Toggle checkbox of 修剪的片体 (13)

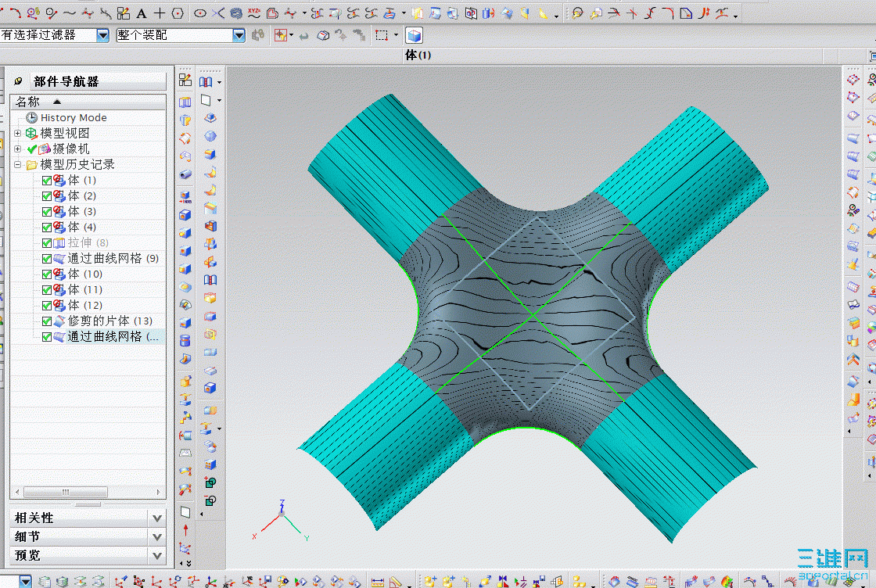pyautogui.click(x=47, y=321)
